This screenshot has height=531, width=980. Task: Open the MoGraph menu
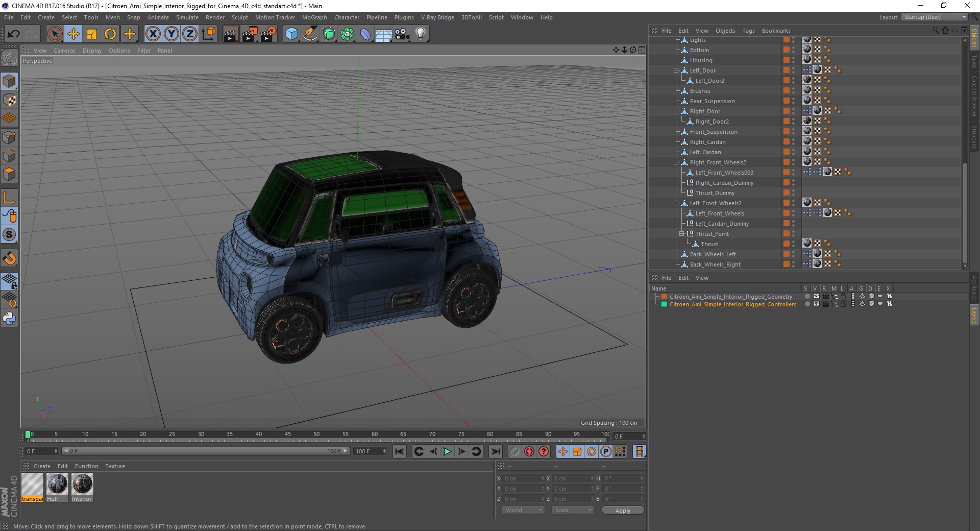pyautogui.click(x=314, y=17)
